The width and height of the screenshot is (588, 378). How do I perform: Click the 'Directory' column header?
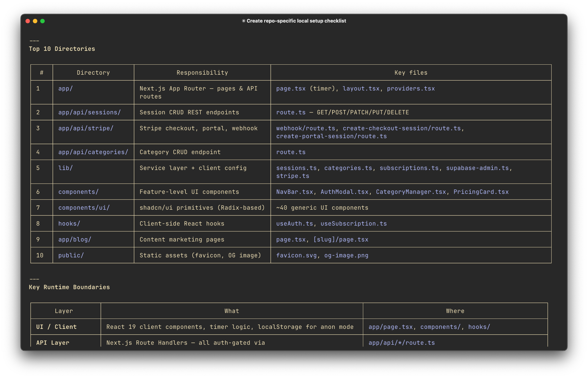[93, 73]
